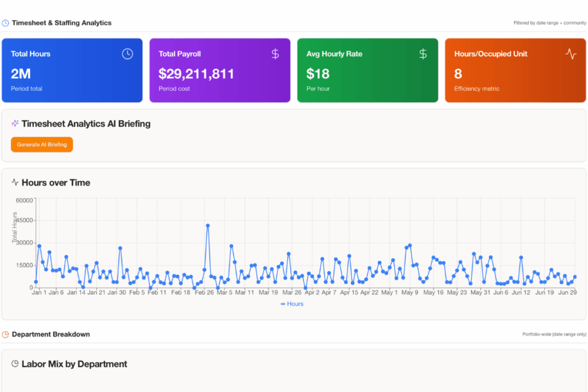588x392 pixels.
Task: Click the Portfolio-wide date range only note
Action: pyautogui.click(x=554, y=335)
